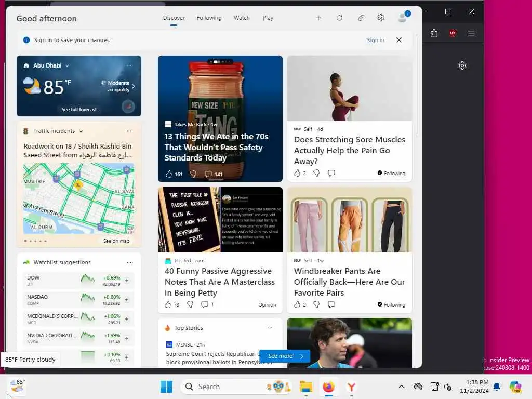Viewport: 532px width, 399px height.
Task: Open the personalize feed icon
Action: [361, 18]
